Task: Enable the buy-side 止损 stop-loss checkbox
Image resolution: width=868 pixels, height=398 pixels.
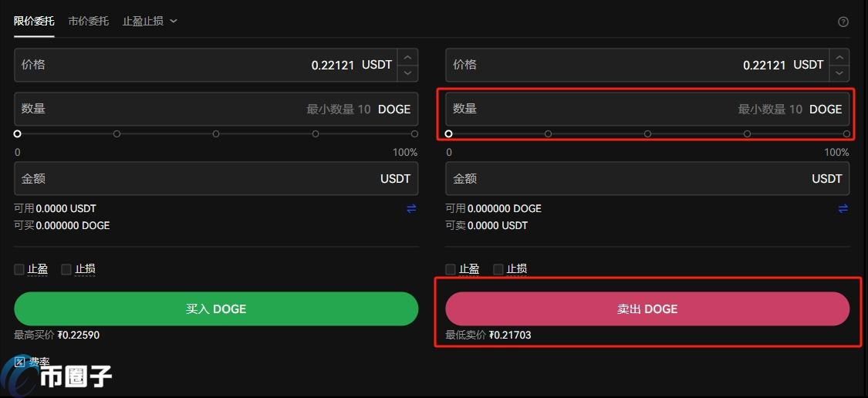Action: tap(66, 269)
